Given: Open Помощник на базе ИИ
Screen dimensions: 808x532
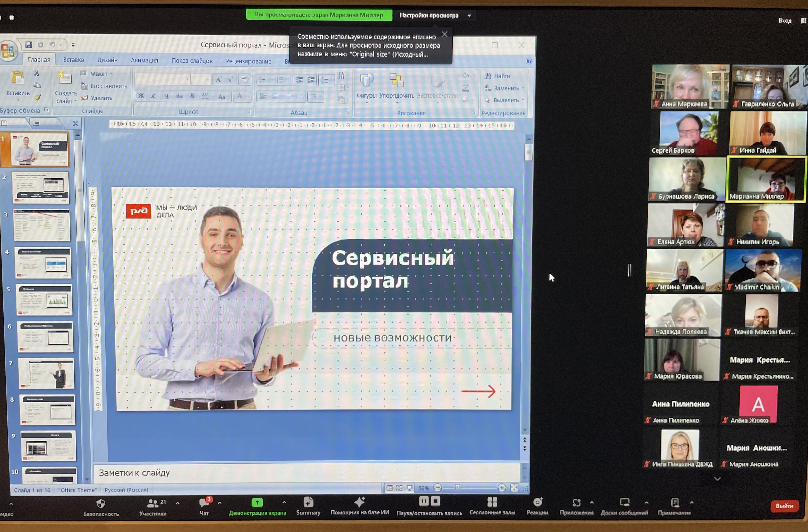Looking at the screenshot, I should (x=360, y=506).
